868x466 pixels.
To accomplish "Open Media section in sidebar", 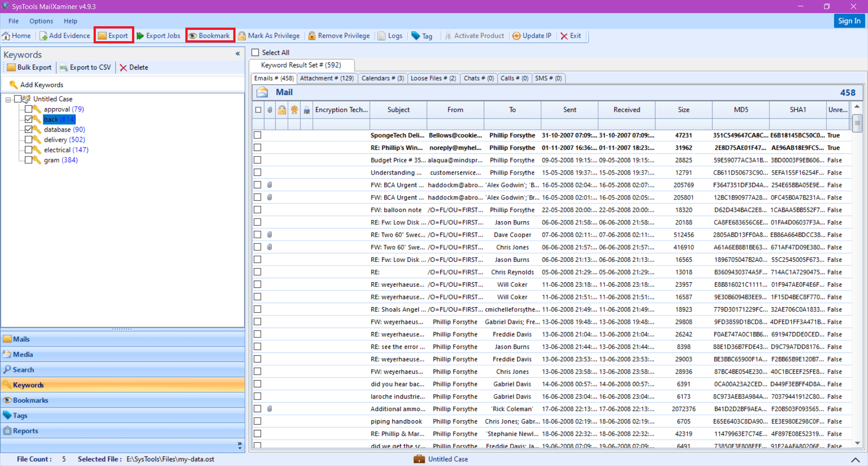I will [123, 354].
